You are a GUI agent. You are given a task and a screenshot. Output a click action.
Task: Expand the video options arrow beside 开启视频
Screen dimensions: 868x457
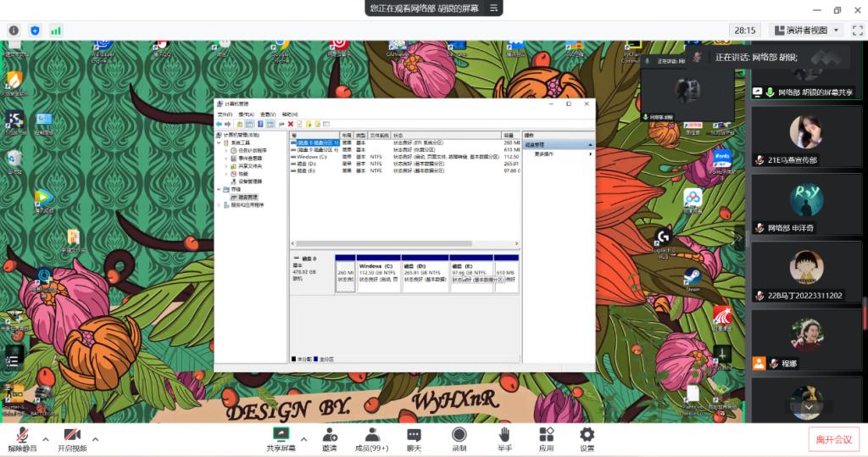(95, 438)
